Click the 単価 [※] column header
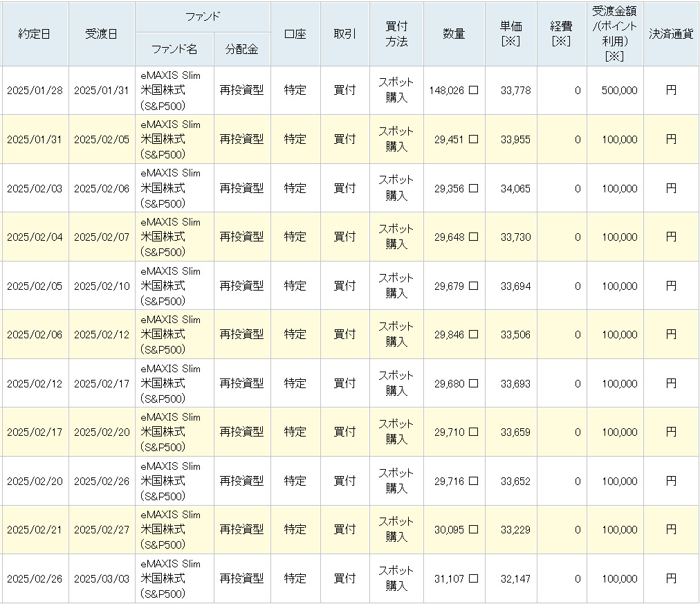 click(510, 34)
